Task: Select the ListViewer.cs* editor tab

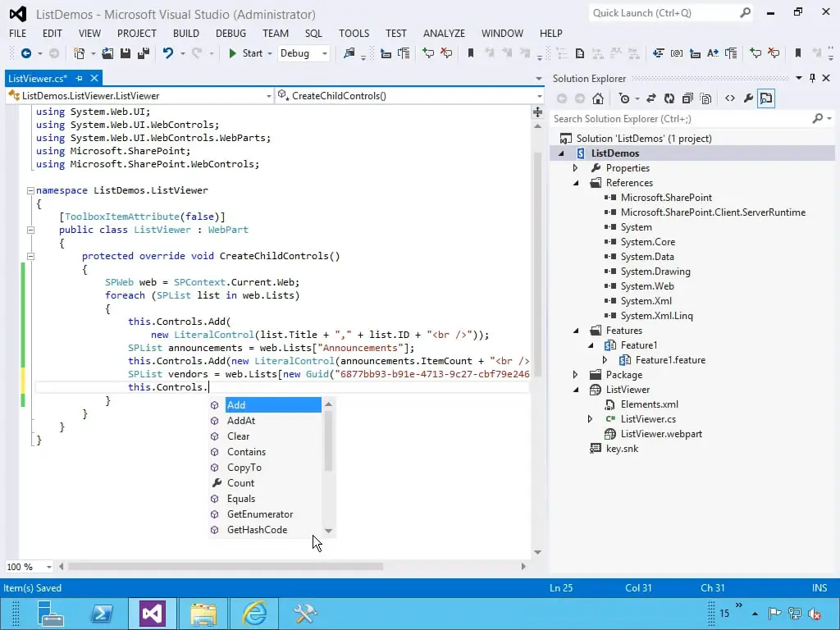Action: point(38,78)
